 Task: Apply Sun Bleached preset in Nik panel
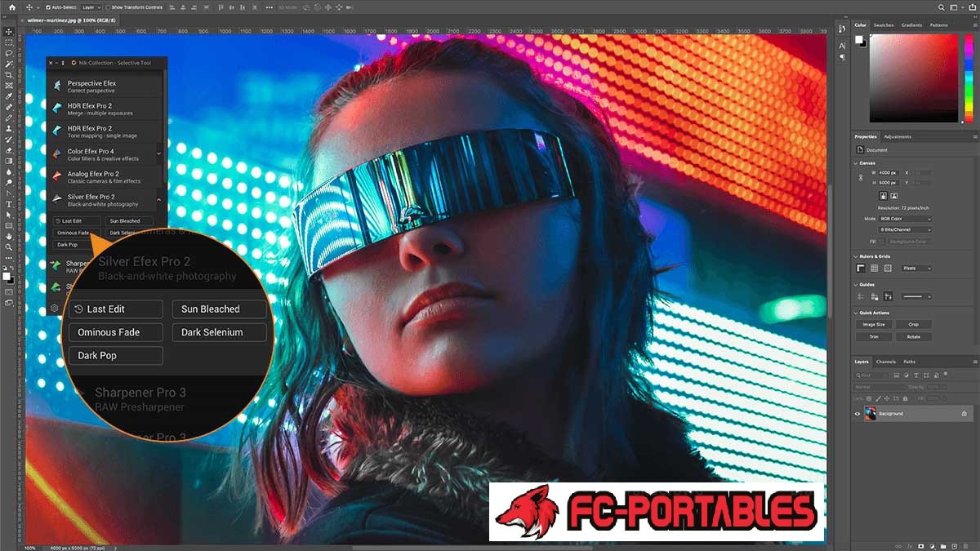click(x=129, y=220)
